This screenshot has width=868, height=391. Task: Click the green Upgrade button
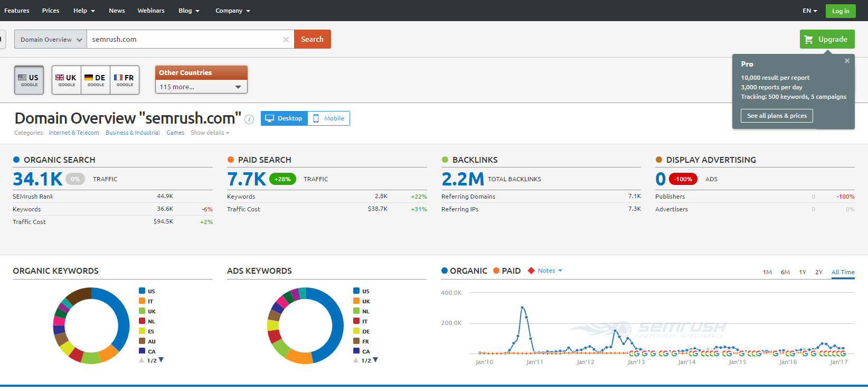(827, 39)
